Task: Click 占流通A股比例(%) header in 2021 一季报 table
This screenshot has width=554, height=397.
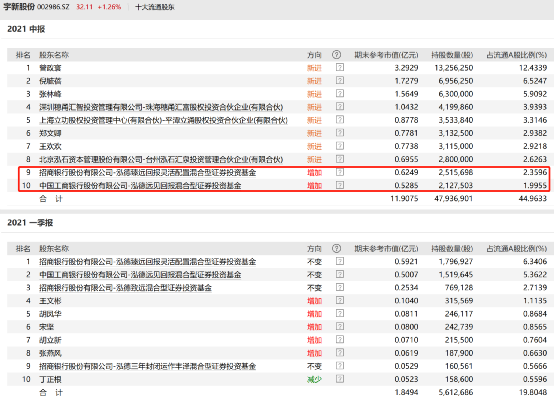Action: tap(517, 249)
